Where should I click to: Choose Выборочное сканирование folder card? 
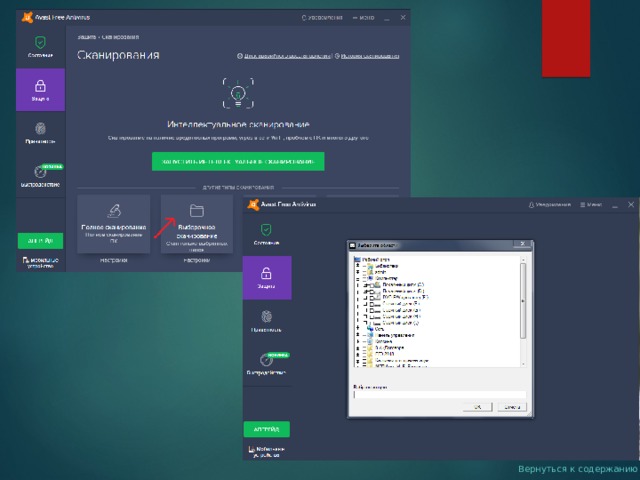197,224
